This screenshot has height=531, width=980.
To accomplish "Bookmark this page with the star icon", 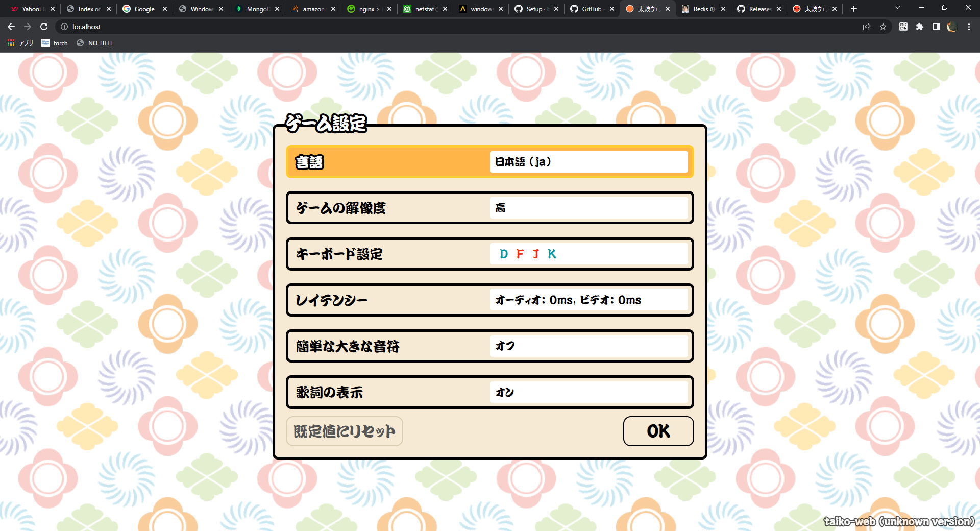I will click(x=883, y=27).
